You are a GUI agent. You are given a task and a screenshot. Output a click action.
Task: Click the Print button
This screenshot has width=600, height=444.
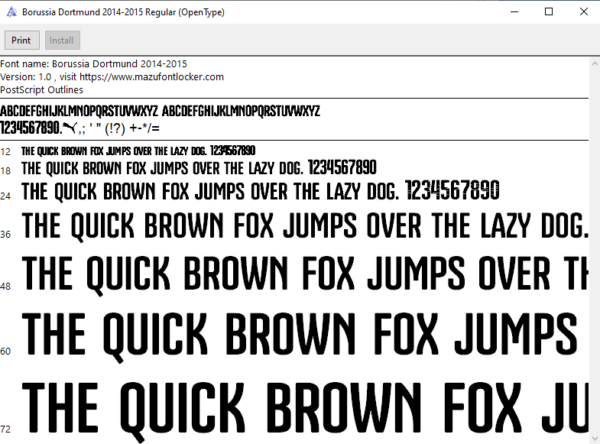[x=22, y=40]
